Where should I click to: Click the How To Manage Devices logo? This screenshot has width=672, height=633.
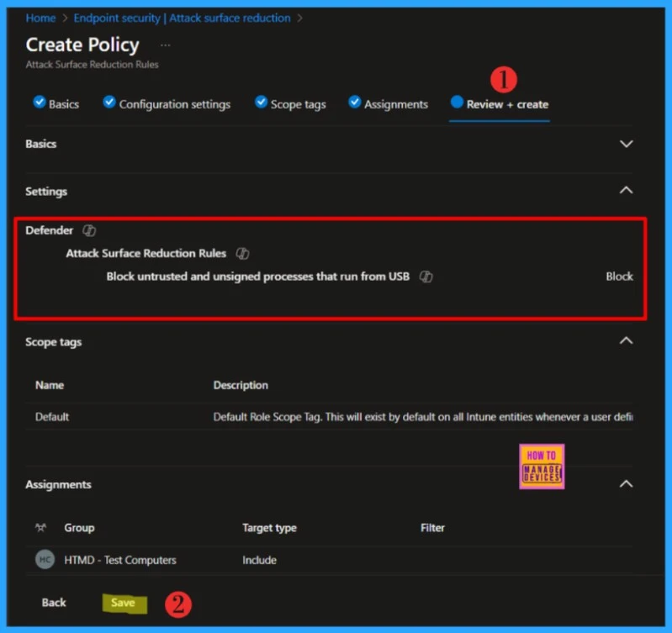pyautogui.click(x=542, y=466)
